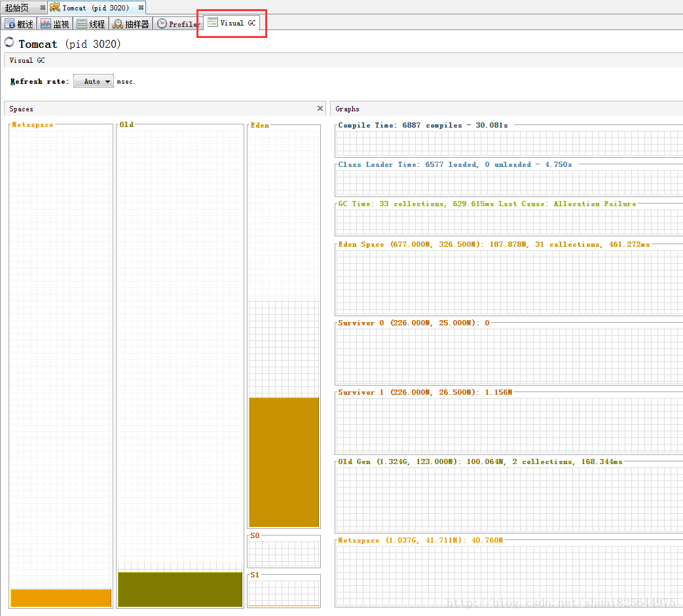Screen dimensions: 683x616
Task: Close the 起始页 tab with its X
Action: click(x=43, y=8)
